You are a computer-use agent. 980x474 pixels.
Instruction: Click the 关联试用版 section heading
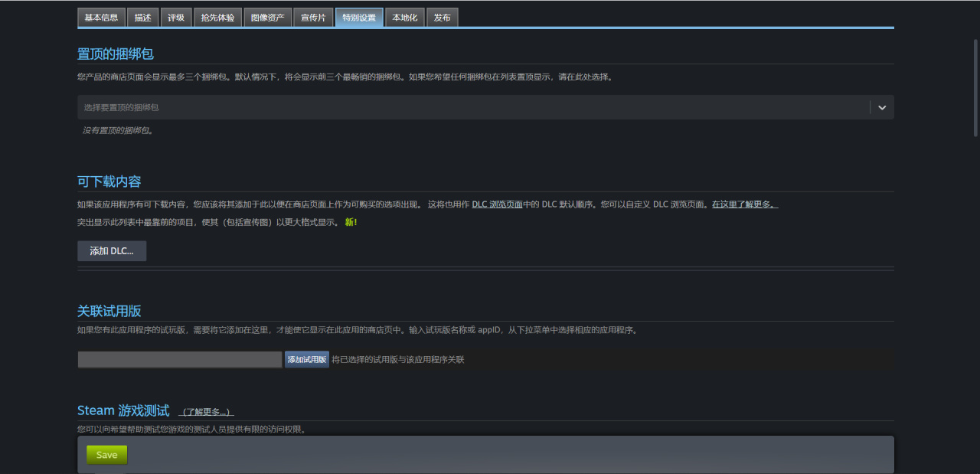(x=109, y=311)
